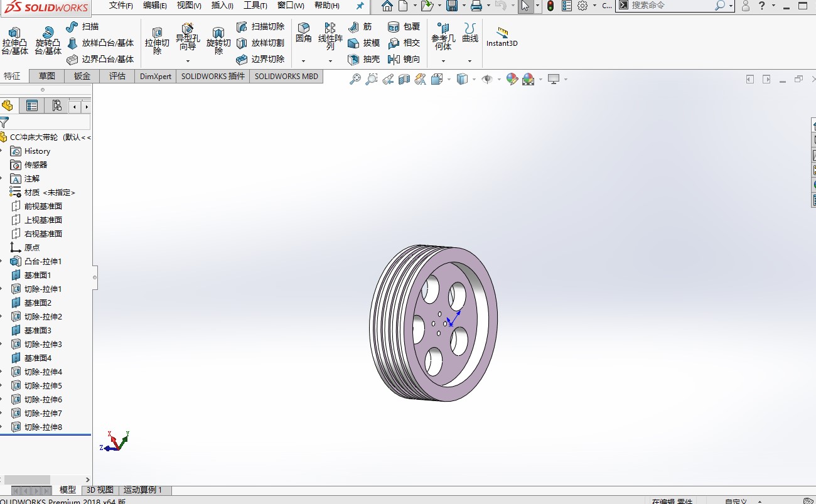Switch to the 钣金 ribbon tab

82,77
